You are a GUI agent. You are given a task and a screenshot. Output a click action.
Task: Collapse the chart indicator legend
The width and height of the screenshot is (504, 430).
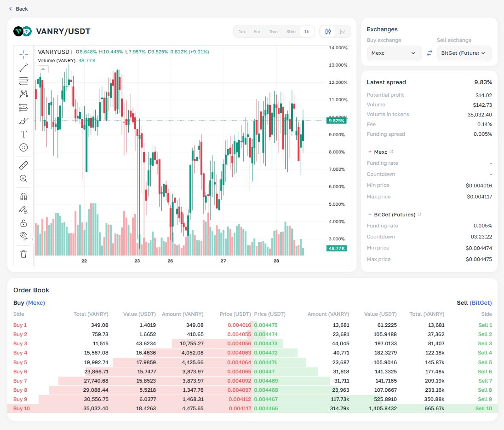pyautogui.click(x=43, y=69)
